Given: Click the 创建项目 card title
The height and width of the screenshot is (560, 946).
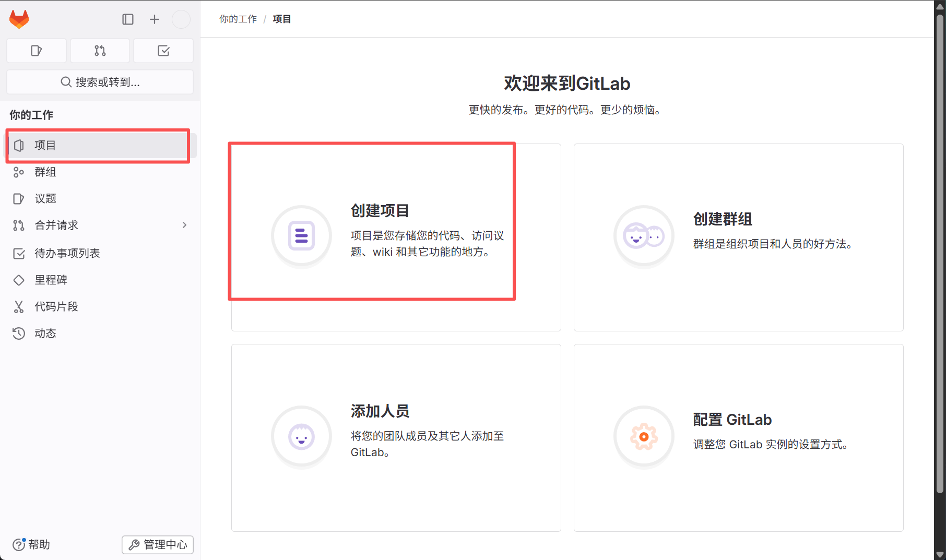Looking at the screenshot, I should pyautogui.click(x=380, y=211).
